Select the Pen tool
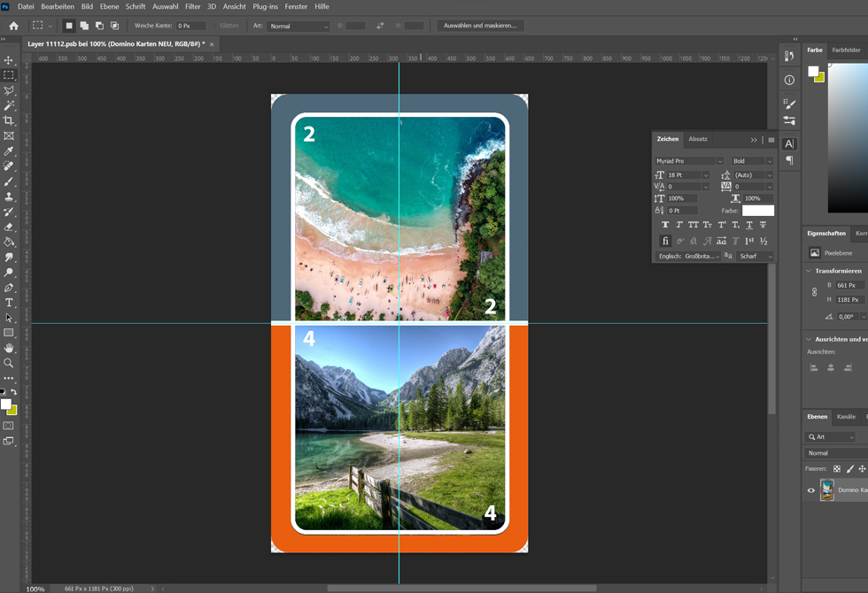Viewport: 868px width, 593px height. click(x=9, y=288)
